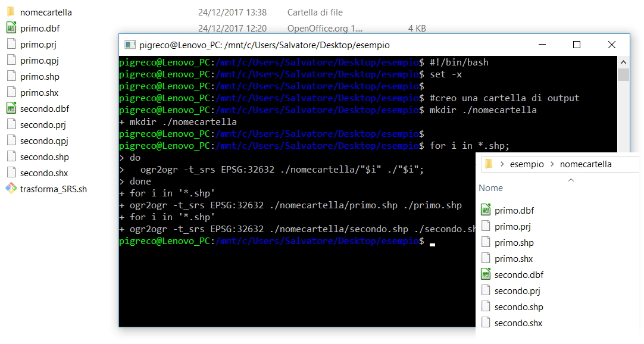Viewport: 644px width, 344px height.
Task: Expand the chevron before esempio in breadcrumb
Action: coord(502,164)
